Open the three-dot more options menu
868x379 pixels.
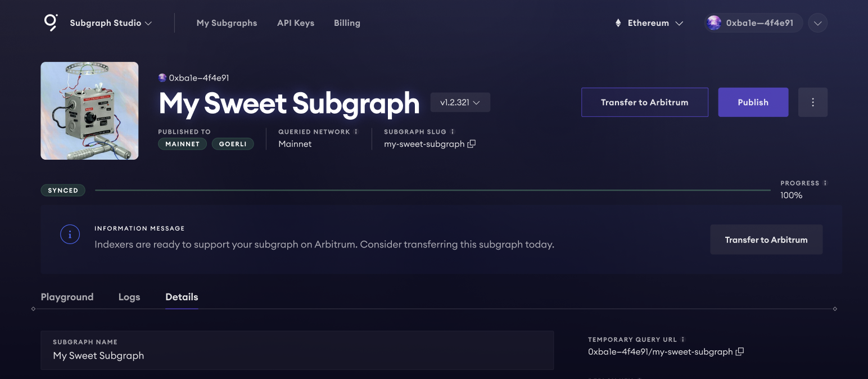pyautogui.click(x=812, y=102)
